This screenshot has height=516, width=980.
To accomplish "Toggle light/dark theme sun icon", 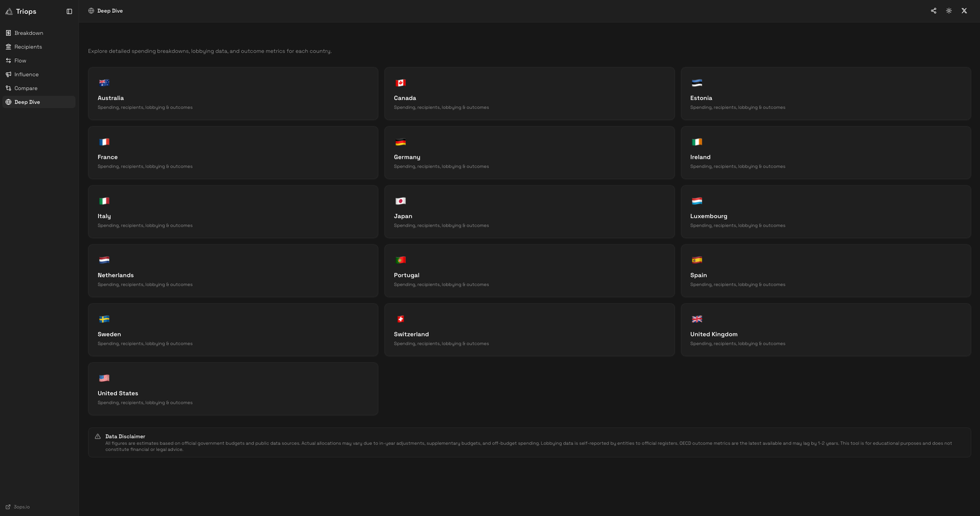I will tap(949, 11).
